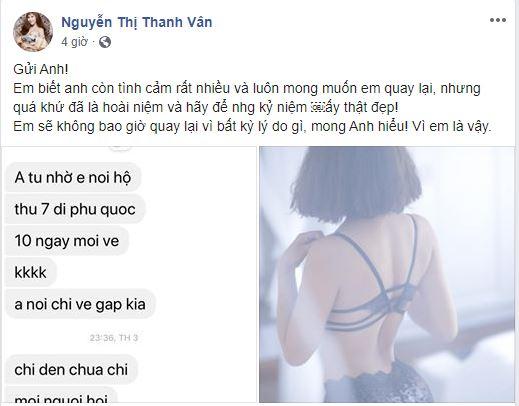Open Nguyễn Thị Thanh Vân profile link
The width and height of the screenshot is (519, 406).
(x=137, y=22)
